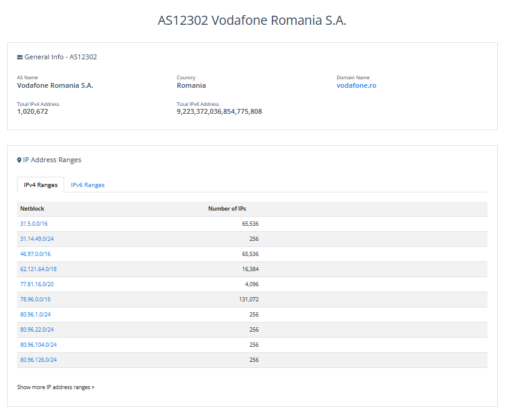The width and height of the screenshot is (505, 420).
Task: Switch to the IPv6 Ranges tab
Action: click(x=88, y=185)
